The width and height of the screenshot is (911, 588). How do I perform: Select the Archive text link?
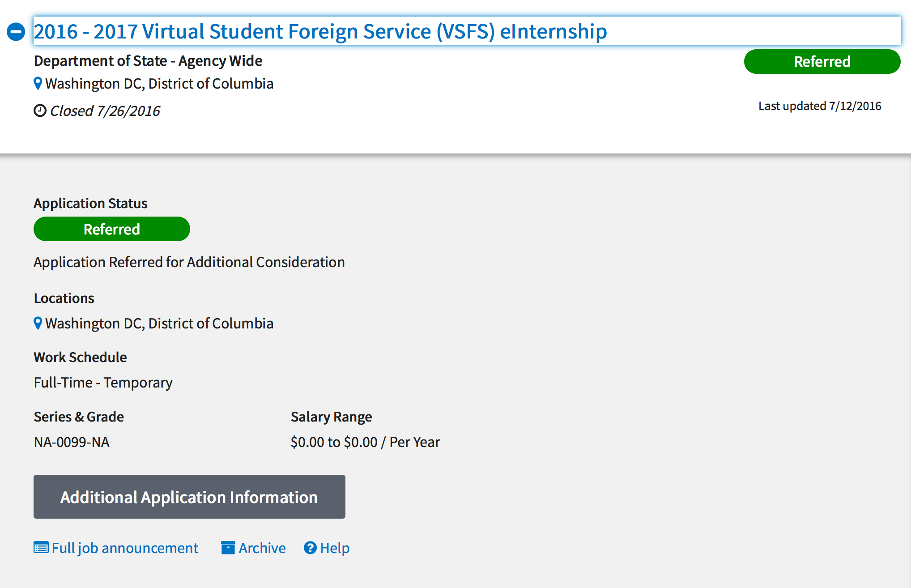262,548
